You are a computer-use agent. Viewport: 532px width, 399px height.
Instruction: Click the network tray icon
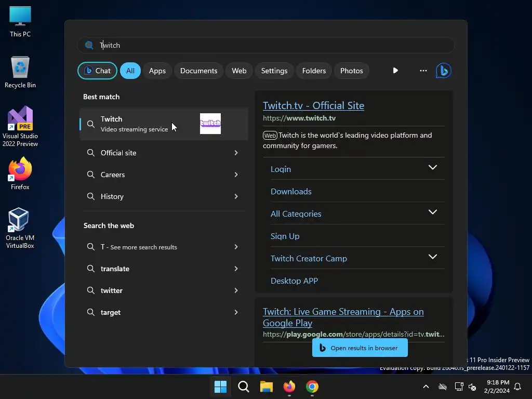point(459,387)
